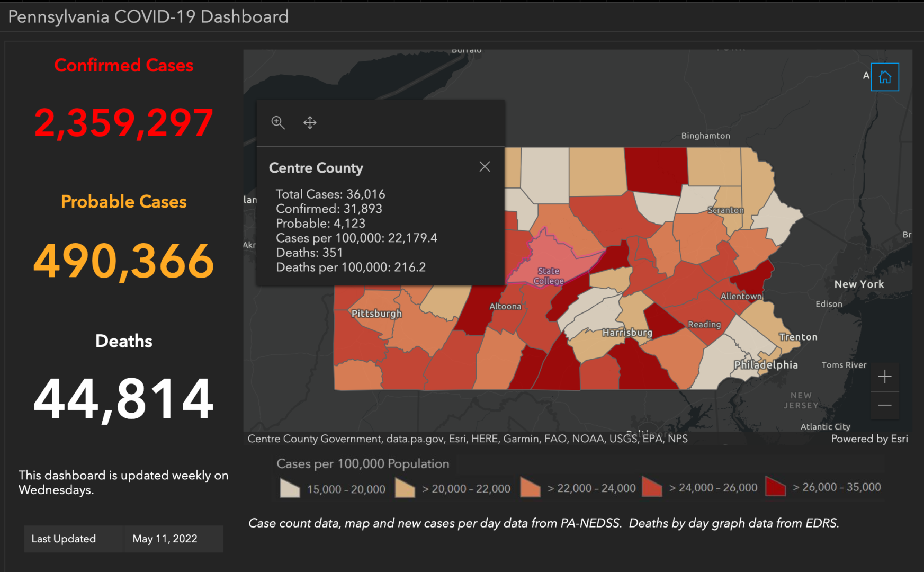Click the Cases per 100,000 Population legend title
Viewport: 924px width, 572px height.
click(x=363, y=464)
